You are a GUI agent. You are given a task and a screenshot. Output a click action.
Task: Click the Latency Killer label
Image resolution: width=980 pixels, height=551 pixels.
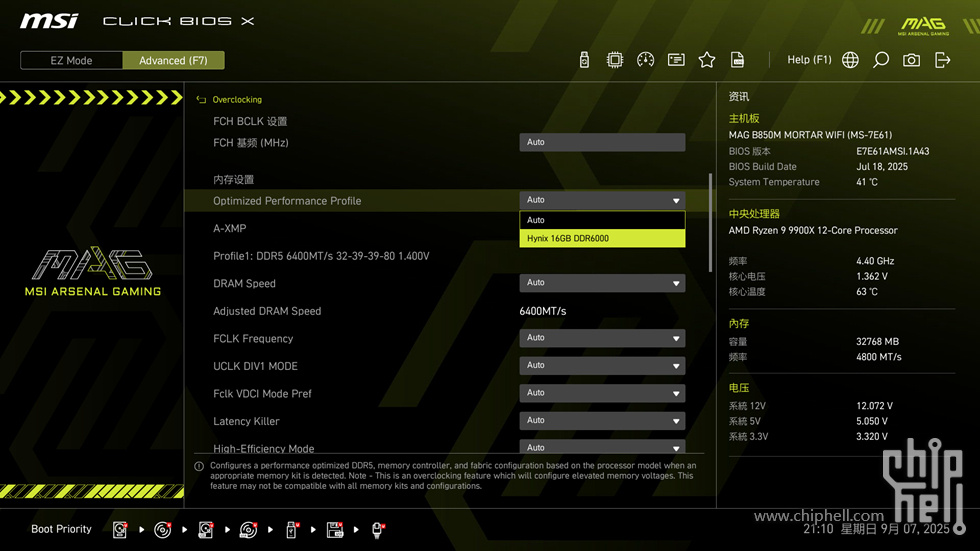click(246, 421)
